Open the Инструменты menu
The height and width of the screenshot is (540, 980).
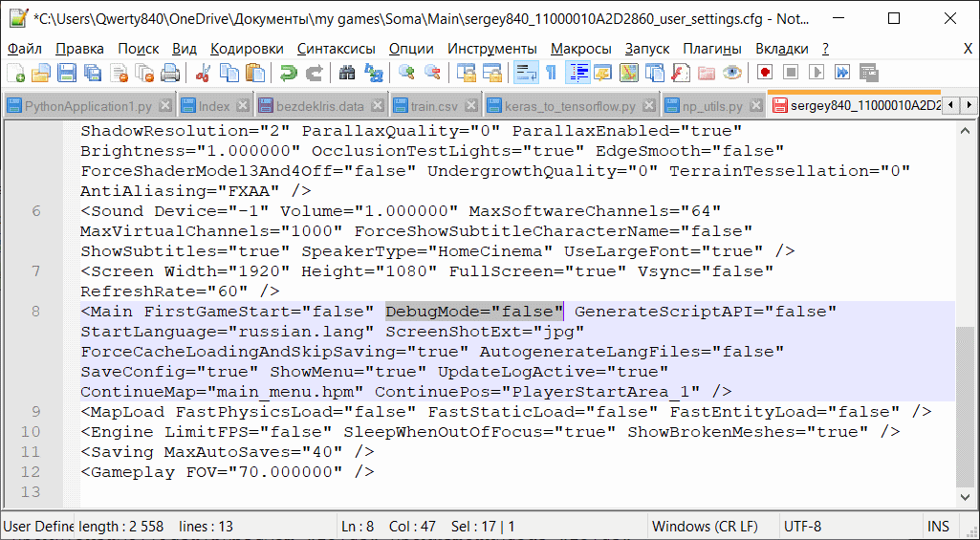click(x=491, y=49)
